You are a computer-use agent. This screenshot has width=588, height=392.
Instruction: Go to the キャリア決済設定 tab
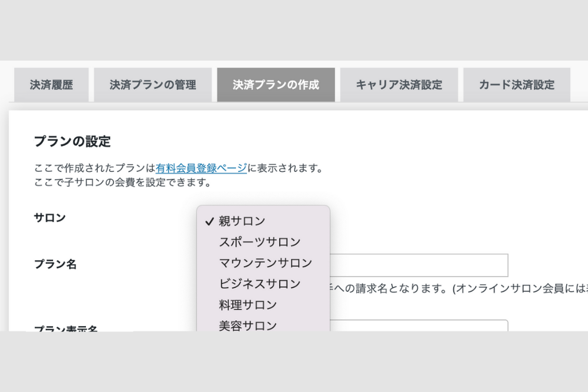[x=399, y=85]
